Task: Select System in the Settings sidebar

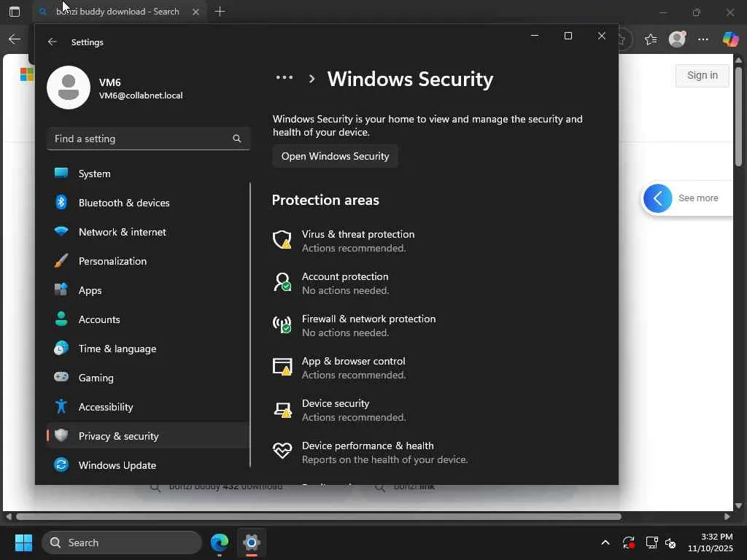Action: coord(148,174)
